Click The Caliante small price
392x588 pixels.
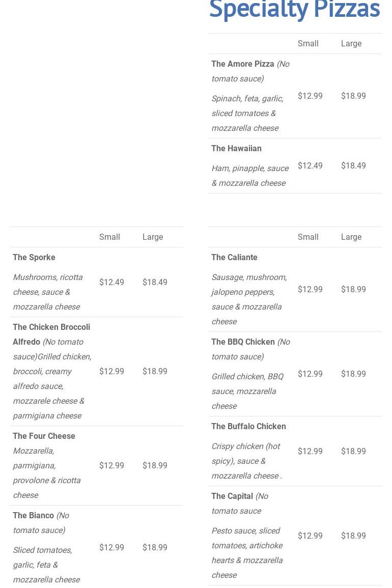click(310, 290)
